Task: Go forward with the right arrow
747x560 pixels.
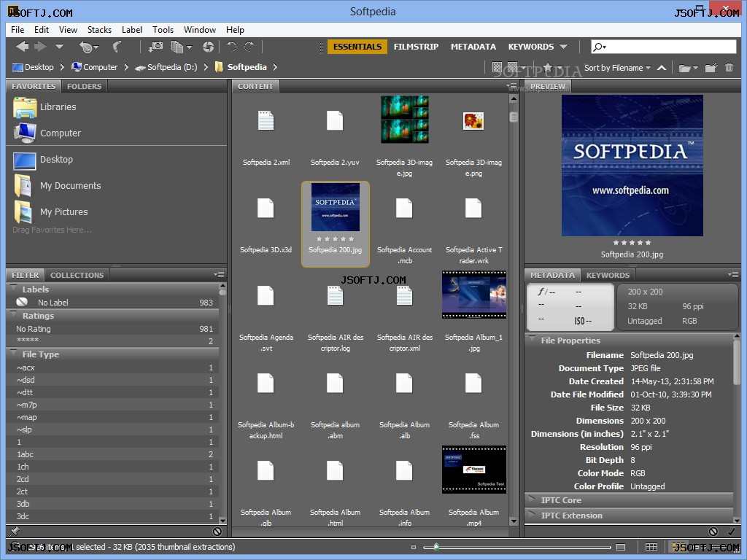Action: click(x=40, y=46)
